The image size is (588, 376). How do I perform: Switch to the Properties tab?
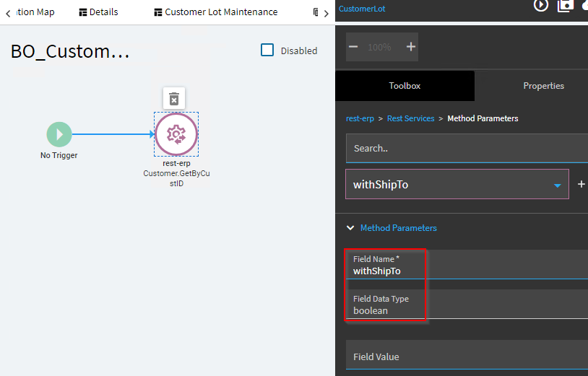(543, 86)
